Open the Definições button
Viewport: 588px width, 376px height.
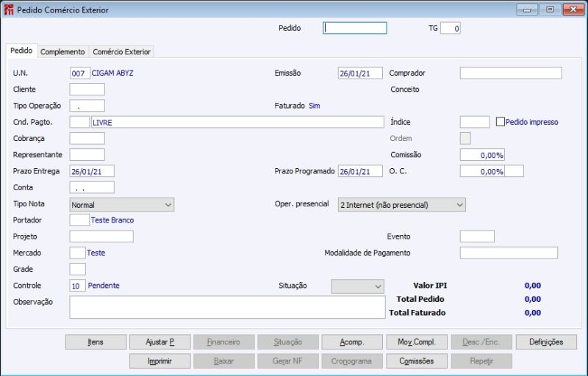546,342
